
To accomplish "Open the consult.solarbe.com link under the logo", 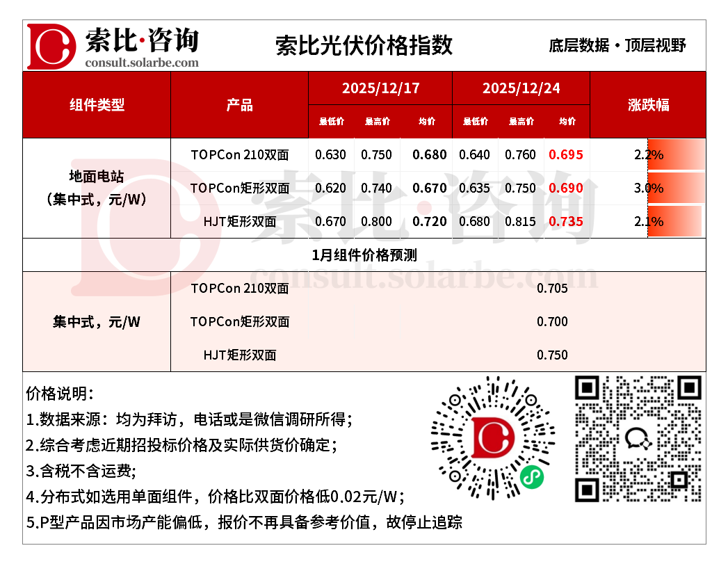I will (141, 63).
